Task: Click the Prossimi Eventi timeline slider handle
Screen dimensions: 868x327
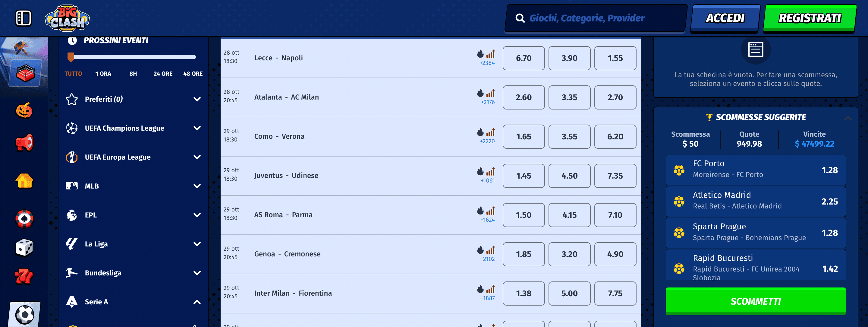Action: click(x=71, y=57)
